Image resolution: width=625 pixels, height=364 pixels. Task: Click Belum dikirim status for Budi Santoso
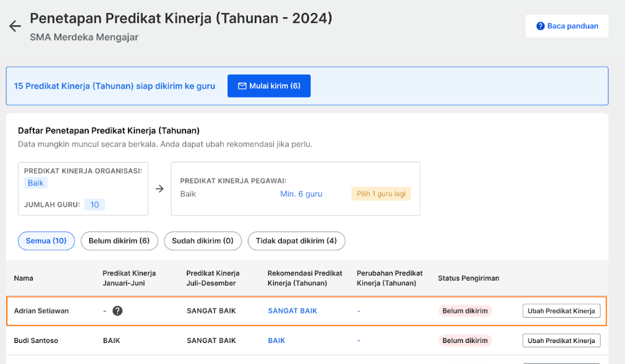[x=465, y=341]
